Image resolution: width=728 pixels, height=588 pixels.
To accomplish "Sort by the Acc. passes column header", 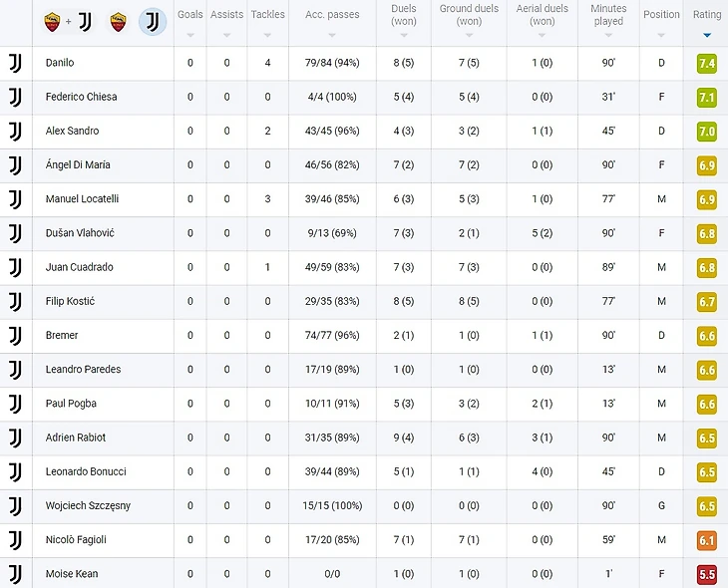I will pos(330,15).
